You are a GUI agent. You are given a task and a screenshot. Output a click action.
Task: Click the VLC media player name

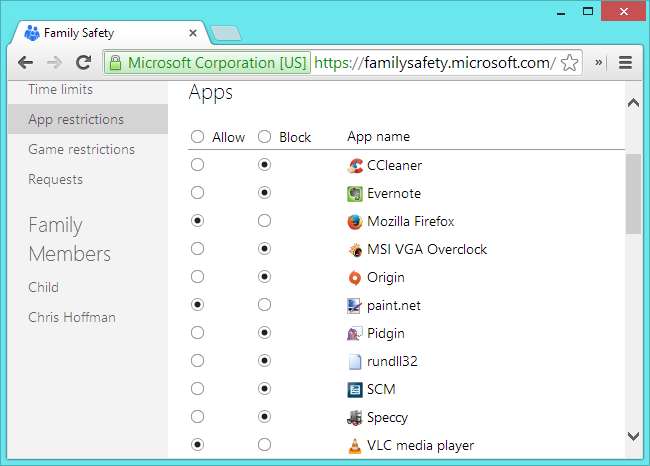[420, 446]
